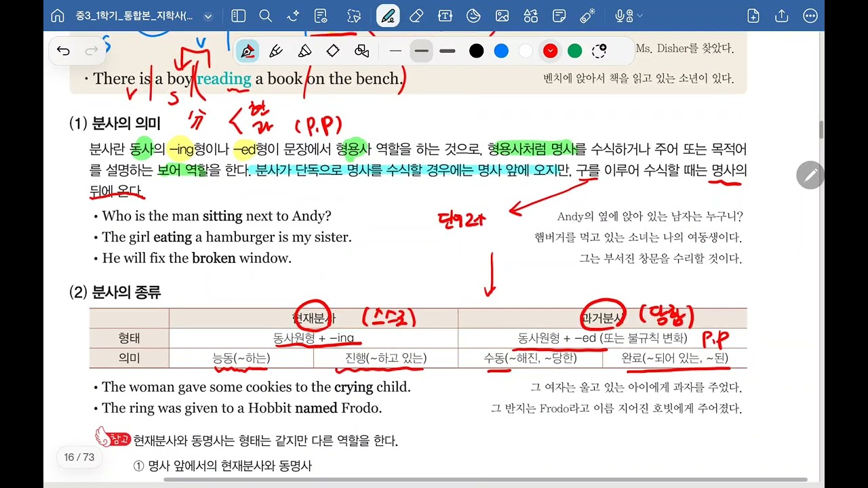Screen dimensions: 868x488
Task: Open search in the document
Action: (266, 16)
